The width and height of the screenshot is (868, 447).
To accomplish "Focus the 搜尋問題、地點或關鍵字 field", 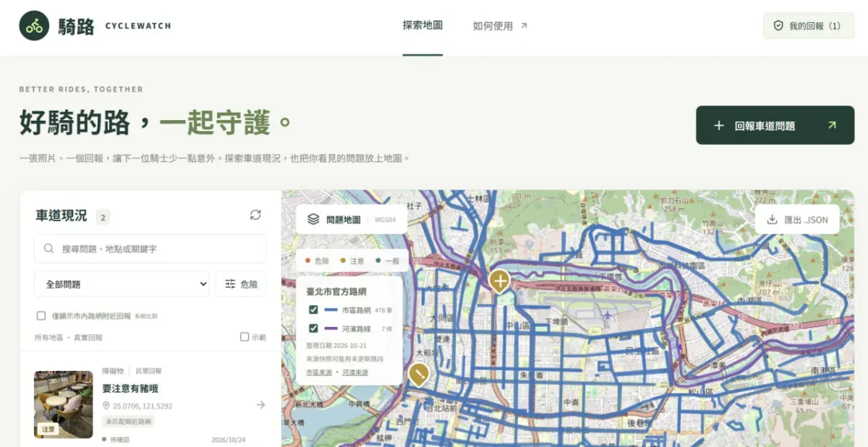I will click(150, 249).
